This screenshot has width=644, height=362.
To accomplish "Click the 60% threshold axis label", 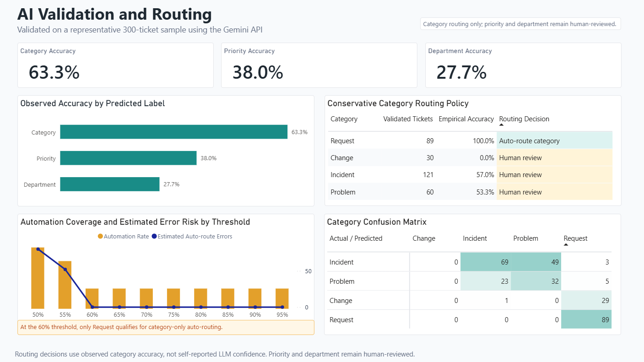I will [92, 315].
